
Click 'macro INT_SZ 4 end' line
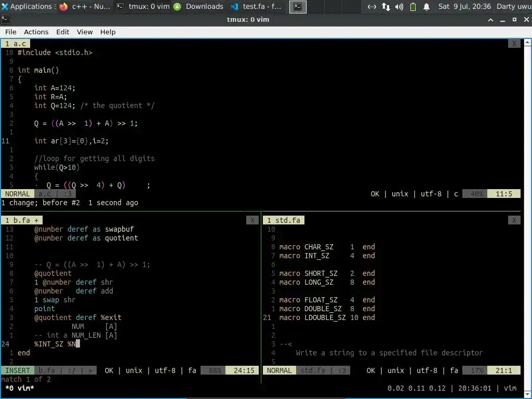click(x=327, y=256)
